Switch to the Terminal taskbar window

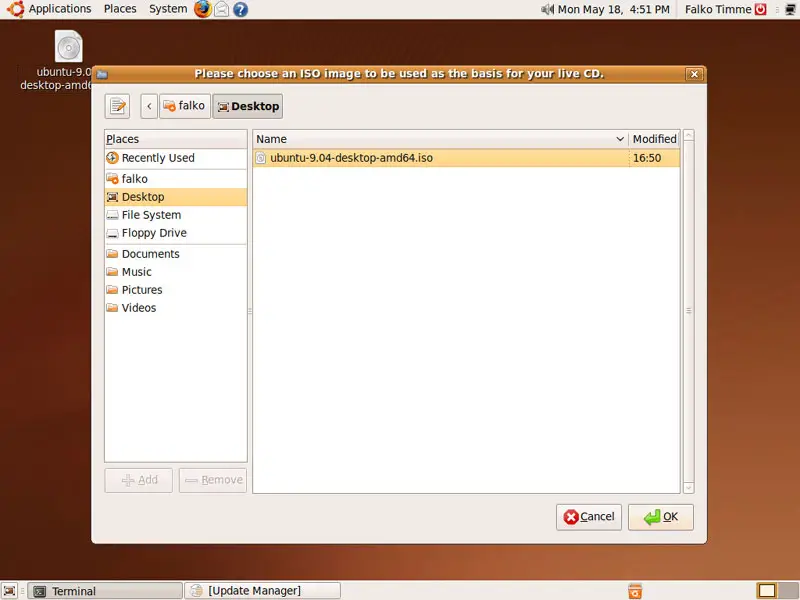pos(105,591)
